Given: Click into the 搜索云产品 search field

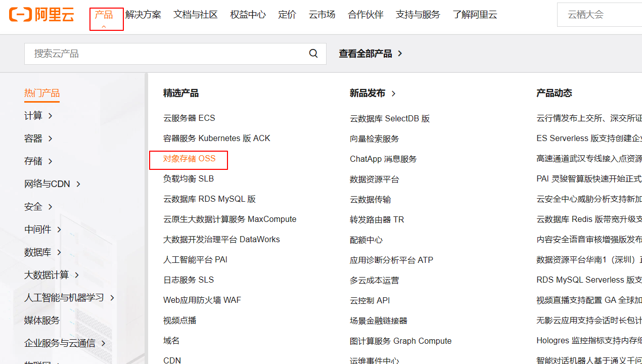Looking at the screenshot, I should (x=167, y=54).
